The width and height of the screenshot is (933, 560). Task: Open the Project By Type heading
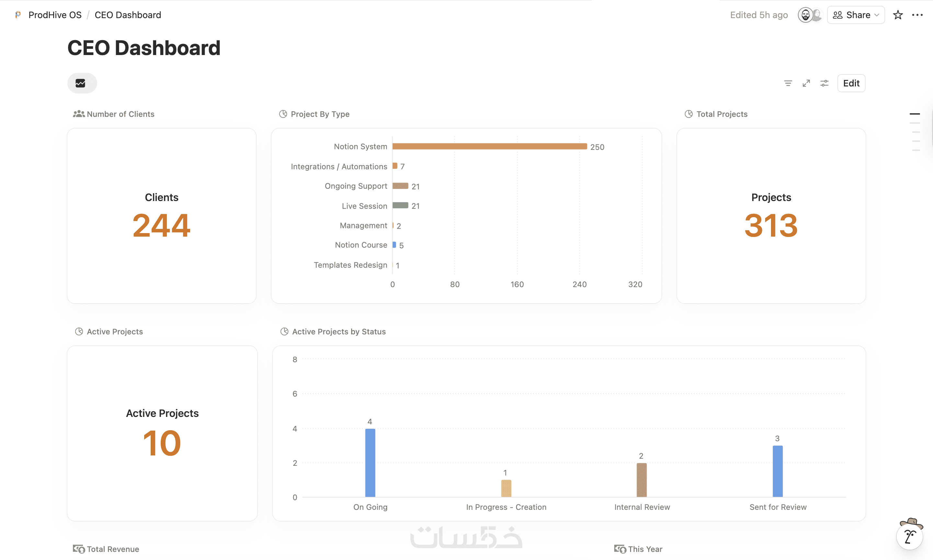(320, 114)
